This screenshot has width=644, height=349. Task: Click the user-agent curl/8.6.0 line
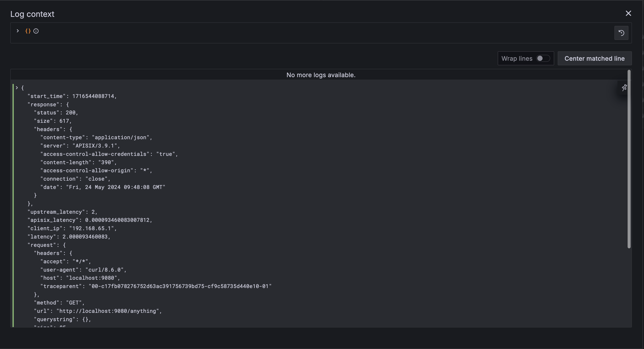83,270
